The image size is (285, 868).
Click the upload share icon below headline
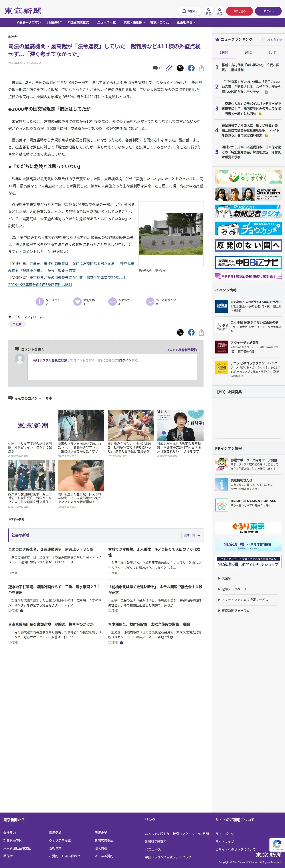coord(201,68)
